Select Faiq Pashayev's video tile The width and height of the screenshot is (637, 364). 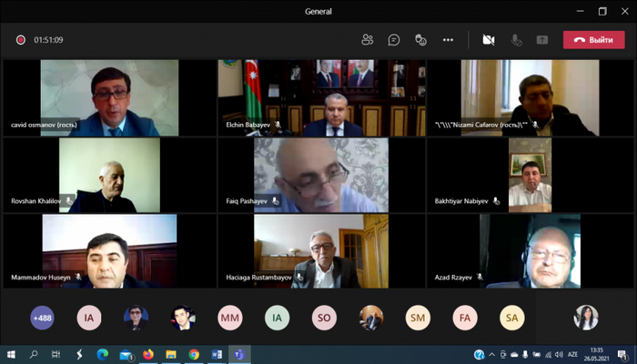[321, 175]
